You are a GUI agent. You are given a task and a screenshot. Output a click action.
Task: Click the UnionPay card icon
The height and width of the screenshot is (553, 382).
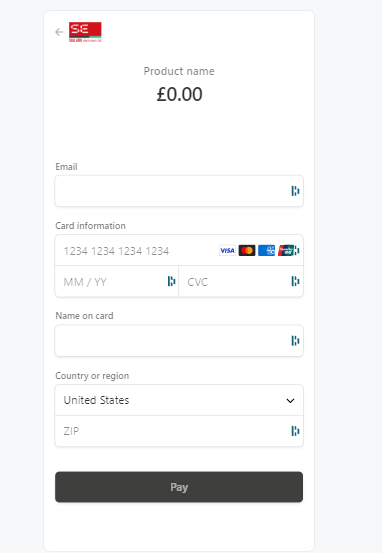click(x=285, y=250)
